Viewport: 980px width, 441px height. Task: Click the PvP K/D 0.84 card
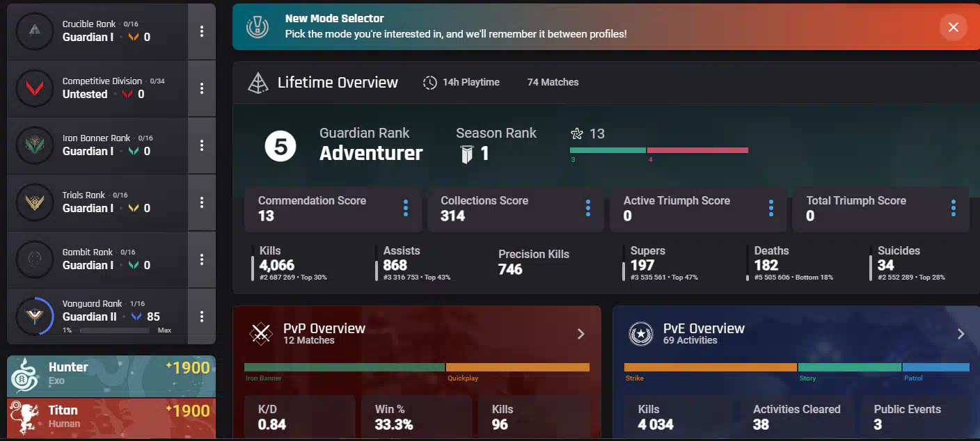click(299, 417)
